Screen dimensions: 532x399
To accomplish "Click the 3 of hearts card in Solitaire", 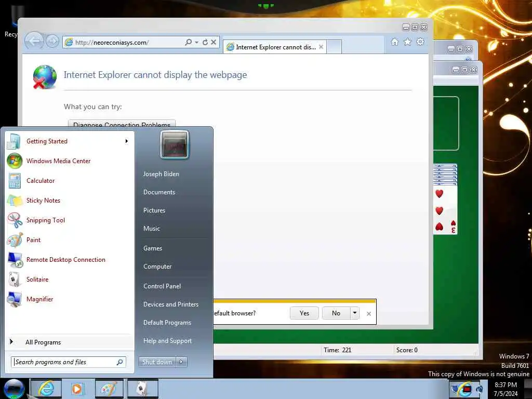I will (445, 210).
